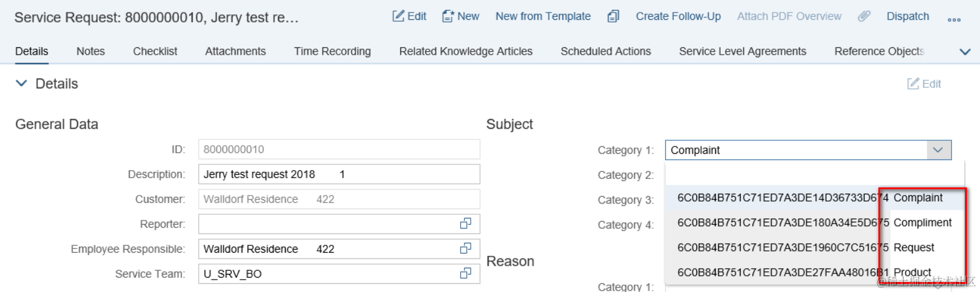Click the paperclip attachment icon
980x292 pixels.
pos(863,16)
